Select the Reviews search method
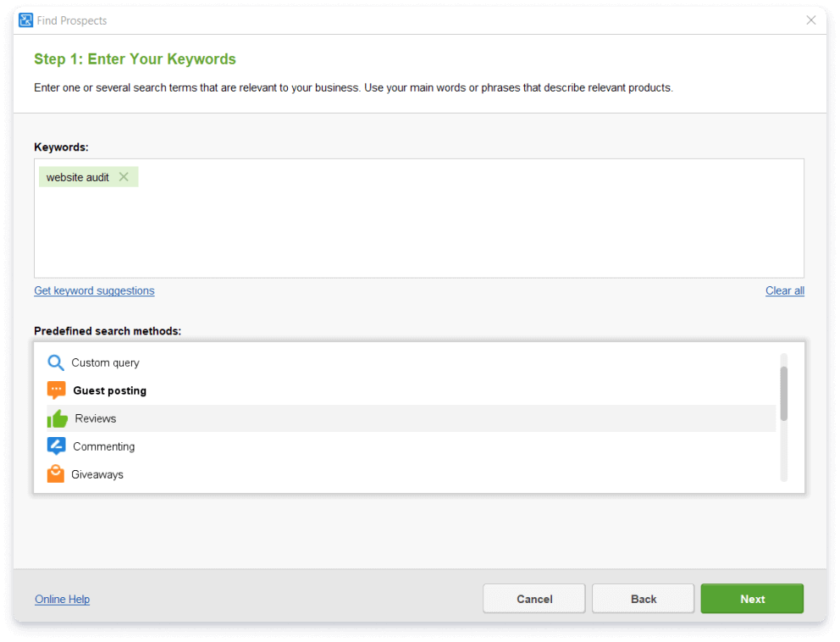 [95, 418]
